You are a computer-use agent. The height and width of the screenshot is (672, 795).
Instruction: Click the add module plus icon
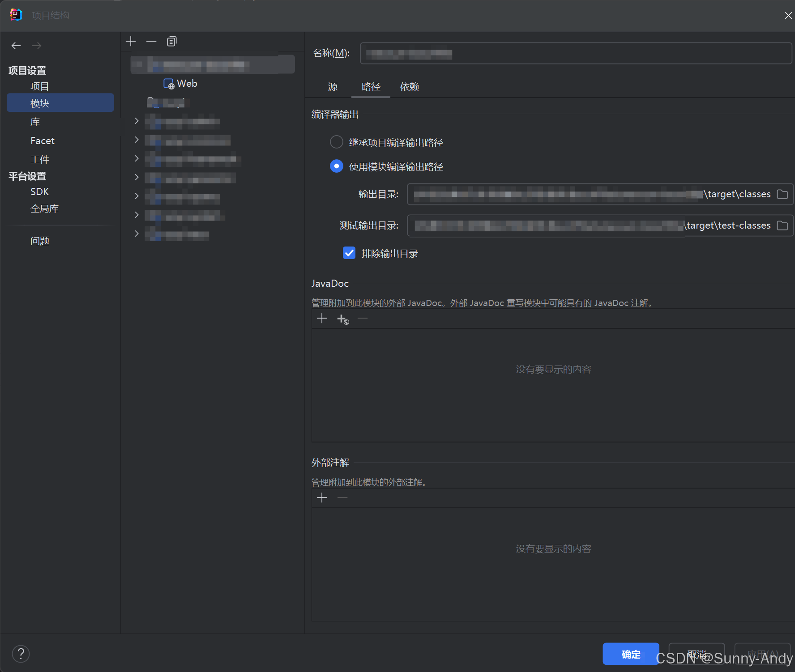click(x=131, y=41)
